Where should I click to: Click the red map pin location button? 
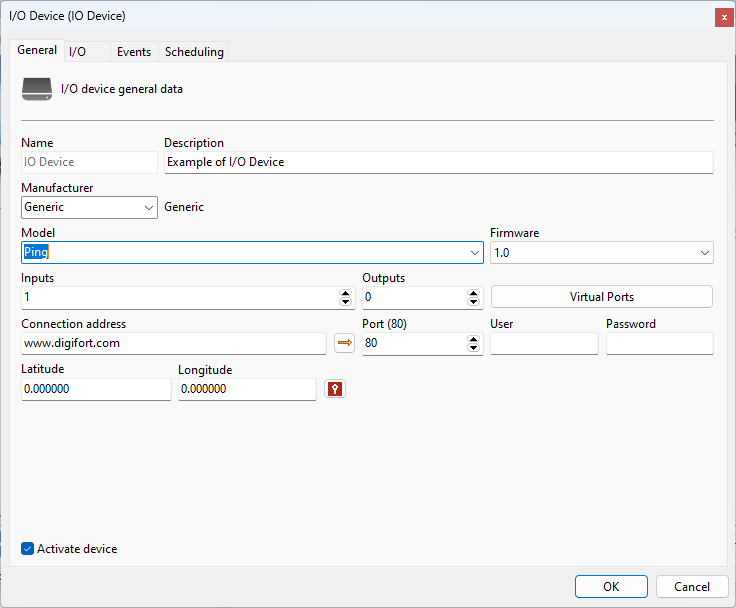tap(335, 389)
